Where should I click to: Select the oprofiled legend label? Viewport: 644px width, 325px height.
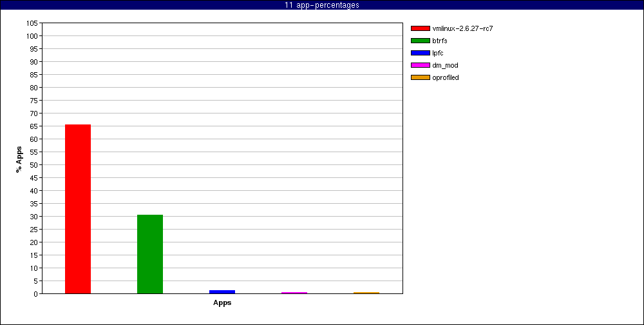pyautogui.click(x=446, y=77)
